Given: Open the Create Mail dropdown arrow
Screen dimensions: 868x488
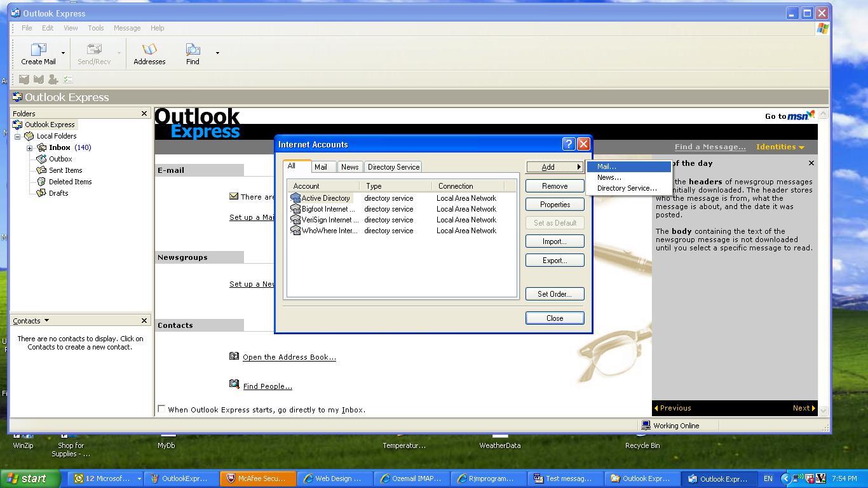Looking at the screenshot, I should click(63, 53).
